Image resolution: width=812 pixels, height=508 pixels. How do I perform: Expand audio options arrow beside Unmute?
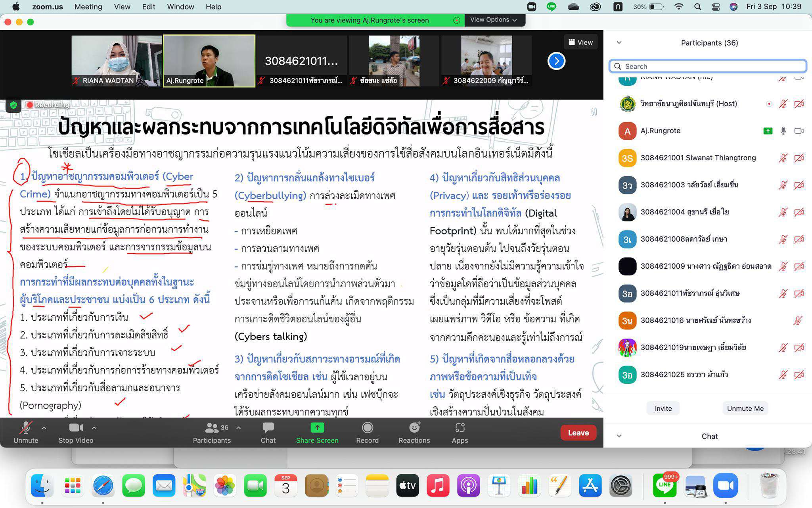coord(44,428)
